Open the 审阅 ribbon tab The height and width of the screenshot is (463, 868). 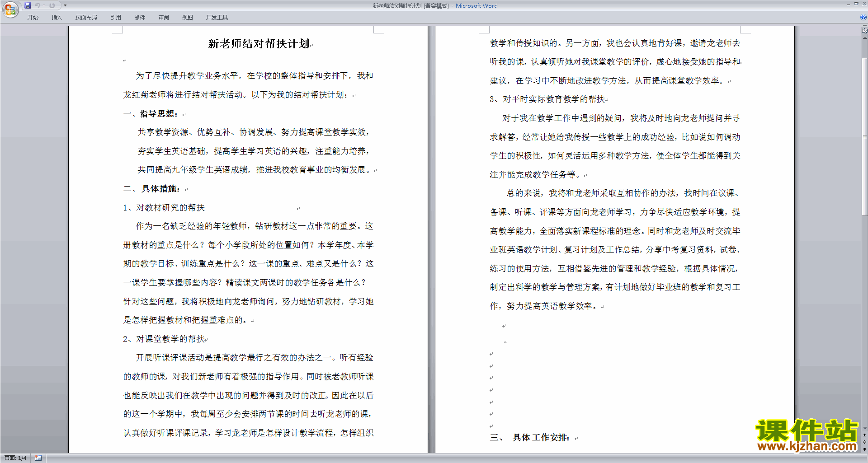point(164,18)
